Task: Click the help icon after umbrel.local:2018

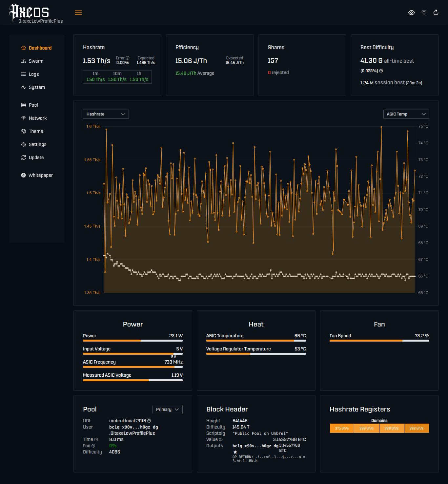Action: pyautogui.click(x=149, y=421)
